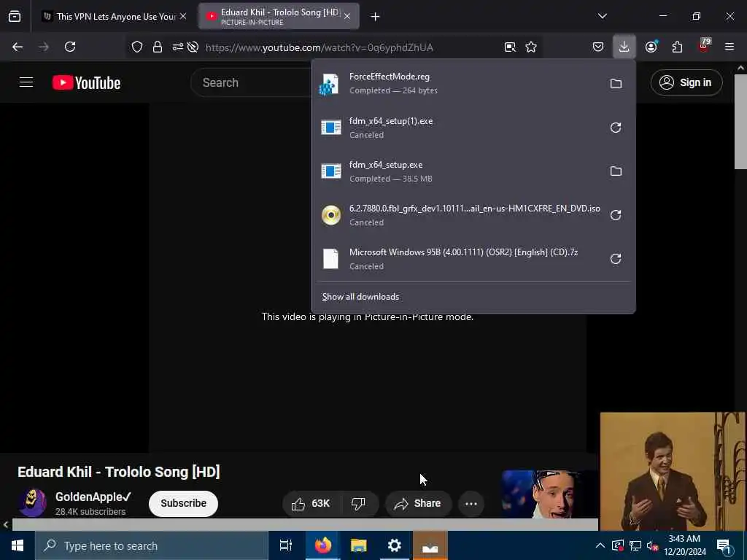Retry the Windows 95B .7z download
747x560 pixels.
point(616,259)
